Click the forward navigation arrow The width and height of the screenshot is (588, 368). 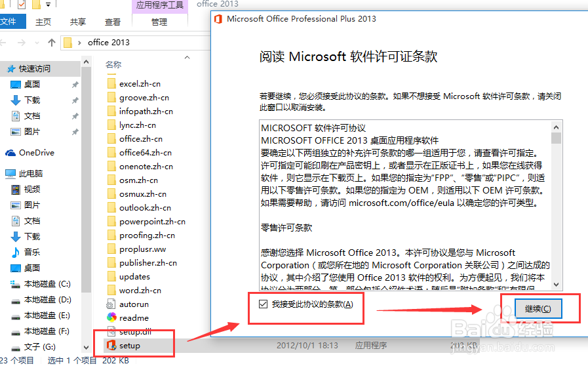[22, 43]
